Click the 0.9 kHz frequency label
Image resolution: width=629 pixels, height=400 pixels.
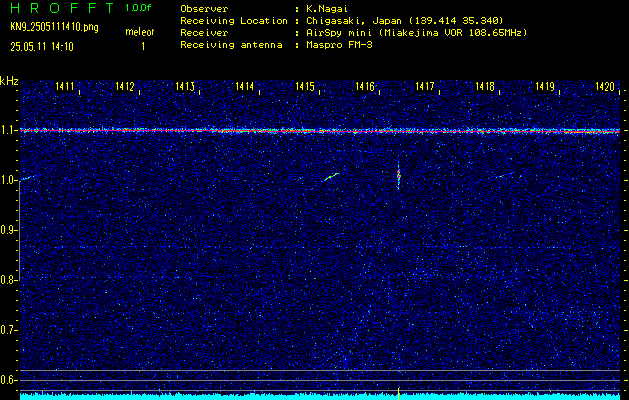7,230
